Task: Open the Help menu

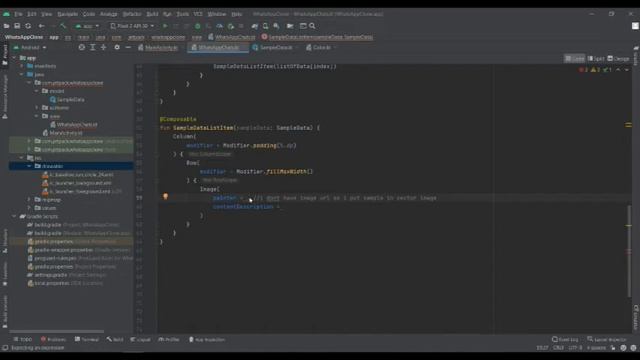Action: [237, 14]
